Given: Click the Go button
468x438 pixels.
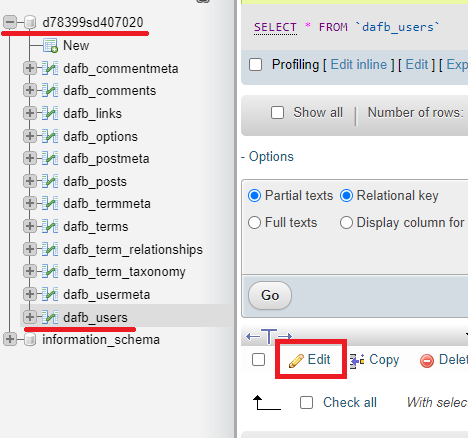Looking at the screenshot, I should pos(270,295).
